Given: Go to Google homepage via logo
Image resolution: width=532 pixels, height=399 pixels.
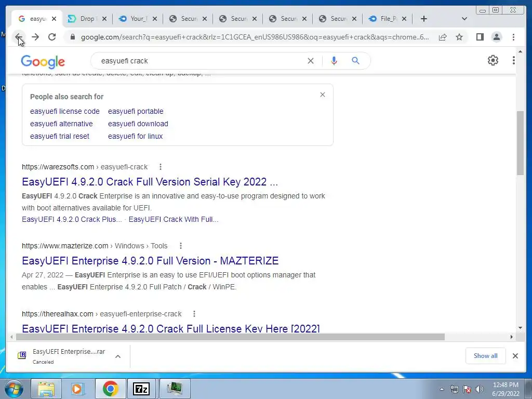Looking at the screenshot, I should pyautogui.click(x=43, y=62).
